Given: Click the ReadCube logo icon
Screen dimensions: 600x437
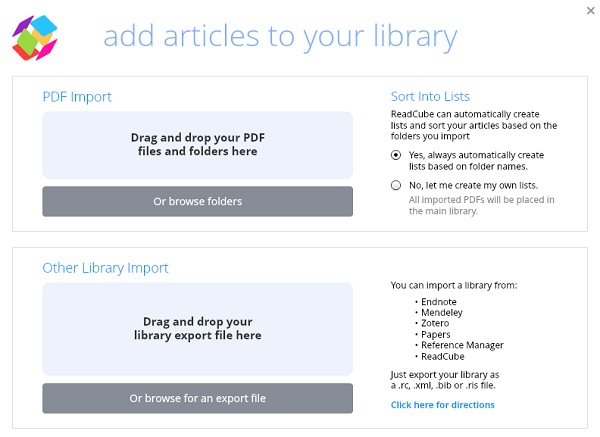Looking at the screenshot, I should 37,37.
